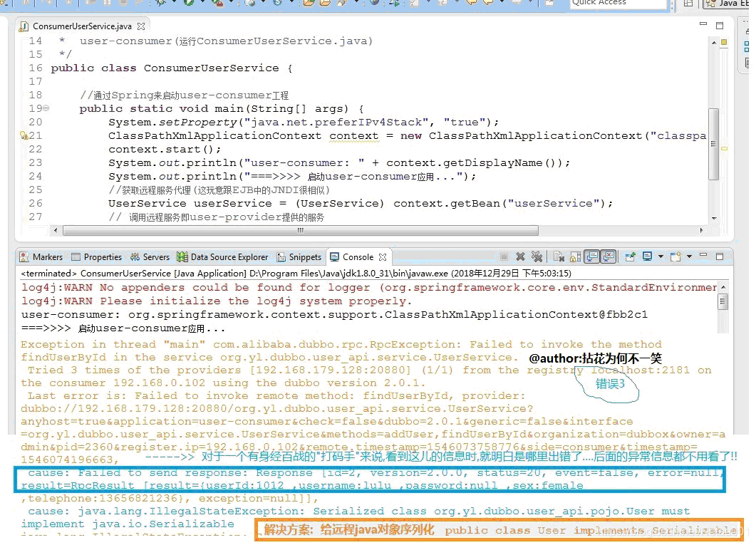
Task: Click the Console scroll up arrow
Action: tap(723, 287)
